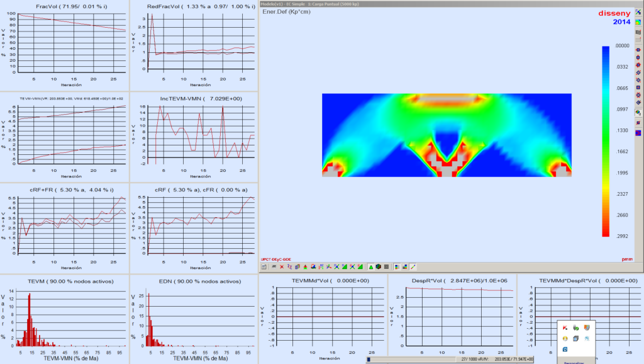Click the topmost icon in right vertical toolbar
The width and height of the screenshot is (644, 364).
(638, 11)
